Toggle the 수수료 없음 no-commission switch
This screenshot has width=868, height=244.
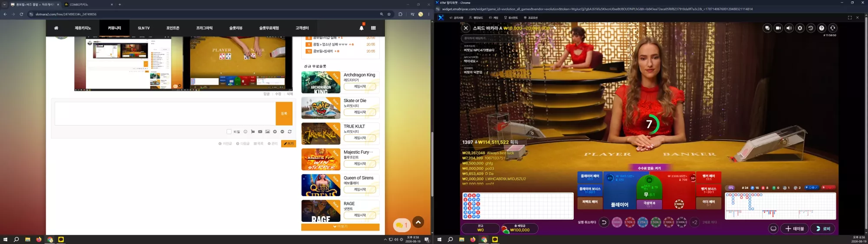[x=649, y=168]
